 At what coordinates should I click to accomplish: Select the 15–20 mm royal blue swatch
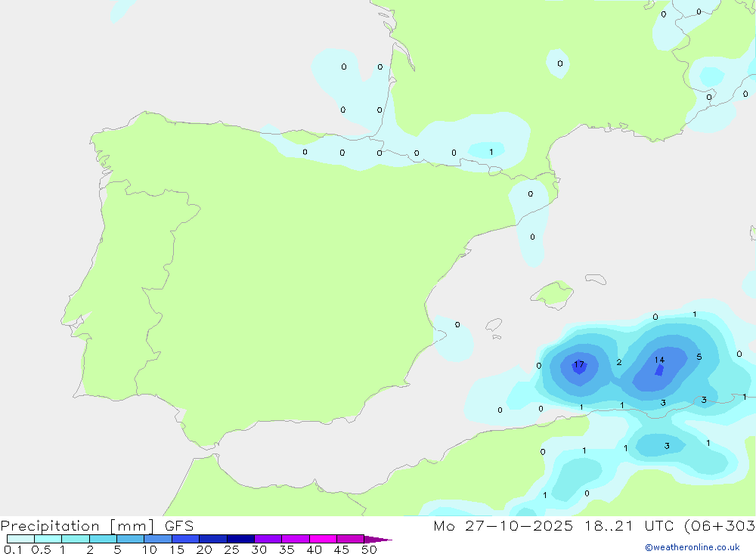pos(186,539)
